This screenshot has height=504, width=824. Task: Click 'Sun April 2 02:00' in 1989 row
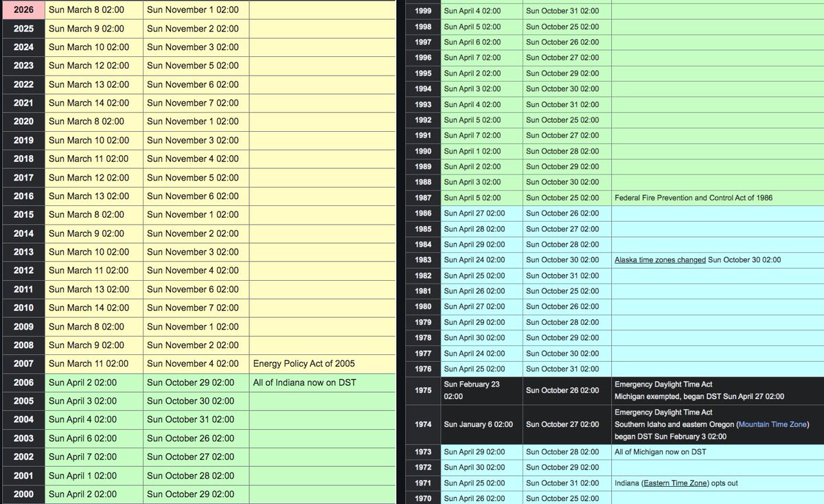(472, 167)
